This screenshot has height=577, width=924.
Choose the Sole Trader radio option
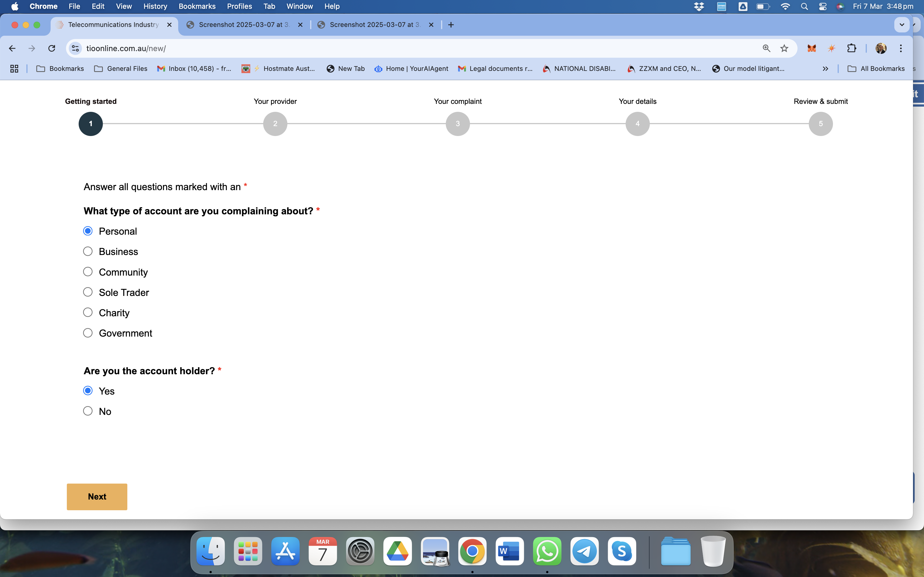tap(88, 292)
